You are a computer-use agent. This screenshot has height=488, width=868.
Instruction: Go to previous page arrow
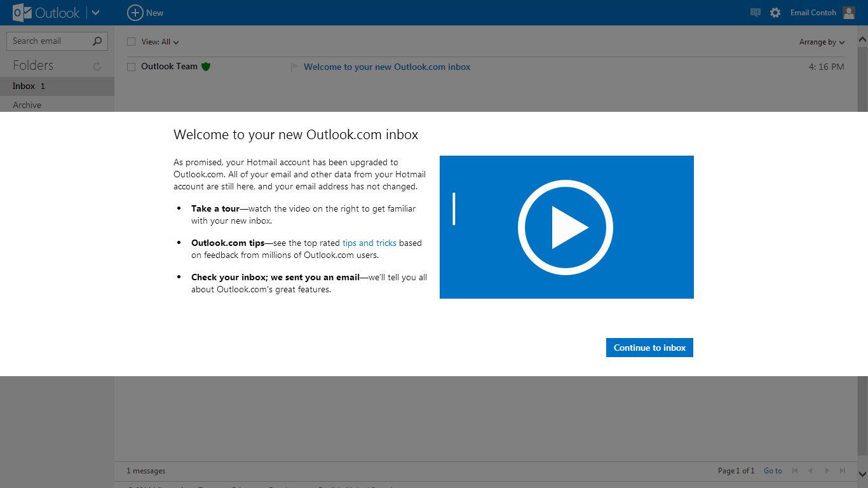click(810, 471)
